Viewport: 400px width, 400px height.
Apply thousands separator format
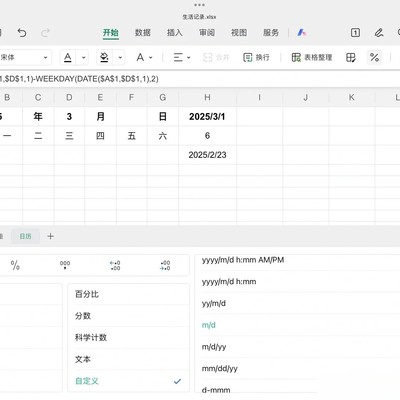pyautogui.click(x=65, y=265)
